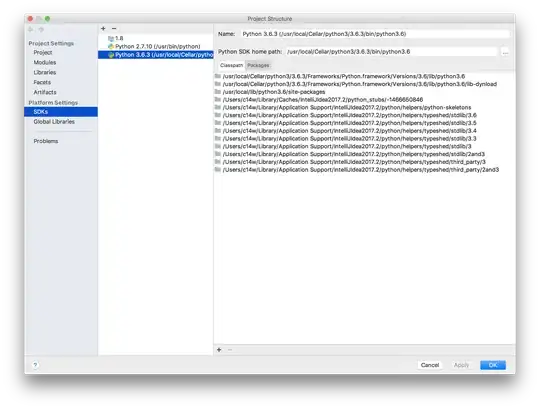Switch to the Packages tab
The image size is (540, 409).
258,65
